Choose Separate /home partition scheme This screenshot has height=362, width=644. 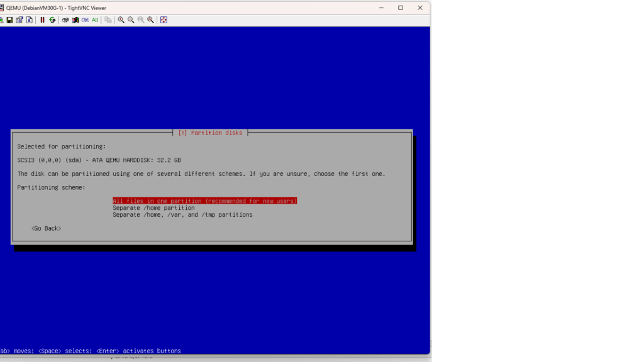pyautogui.click(x=153, y=208)
